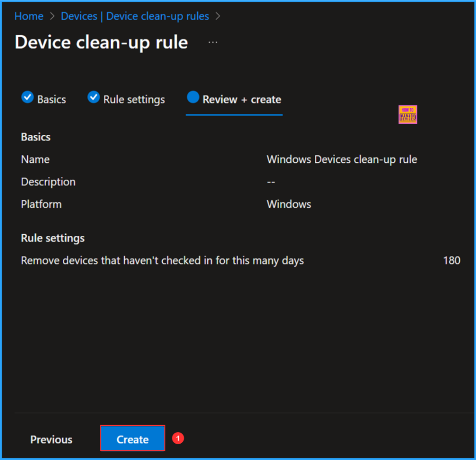Click the Review + create step circle icon

193,97
